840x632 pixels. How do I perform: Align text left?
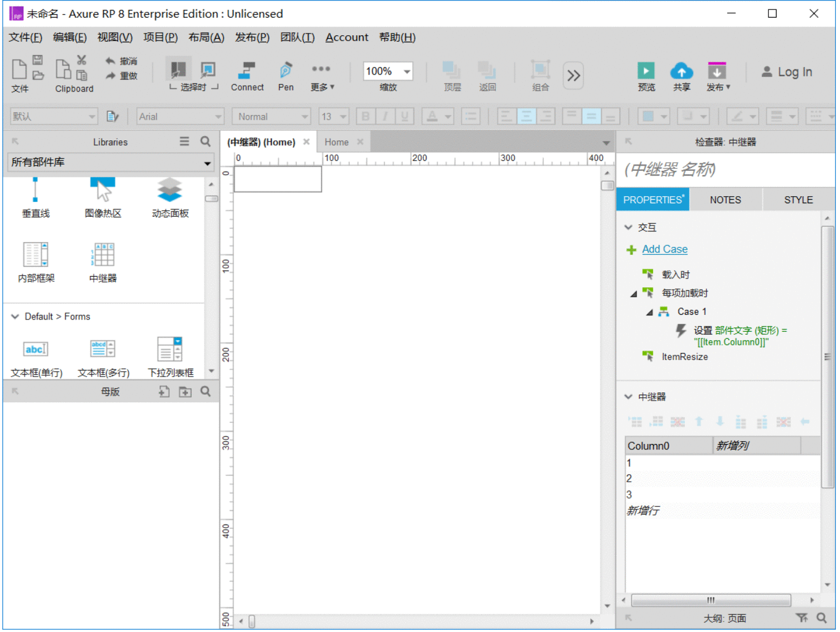pyautogui.click(x=506, y=116)
